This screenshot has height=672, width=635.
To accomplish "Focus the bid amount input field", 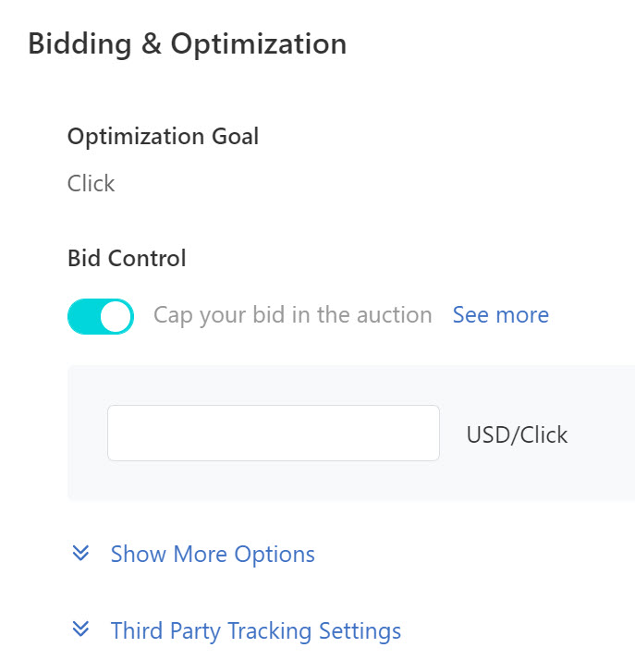I will click(x=273, y=433).
